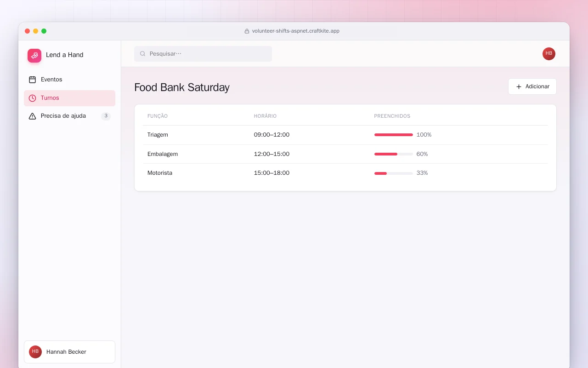Image resolution: width=588 pixels, height=368 pixels.
Task: Maximize the window with the green button
Action: [44, 31]
